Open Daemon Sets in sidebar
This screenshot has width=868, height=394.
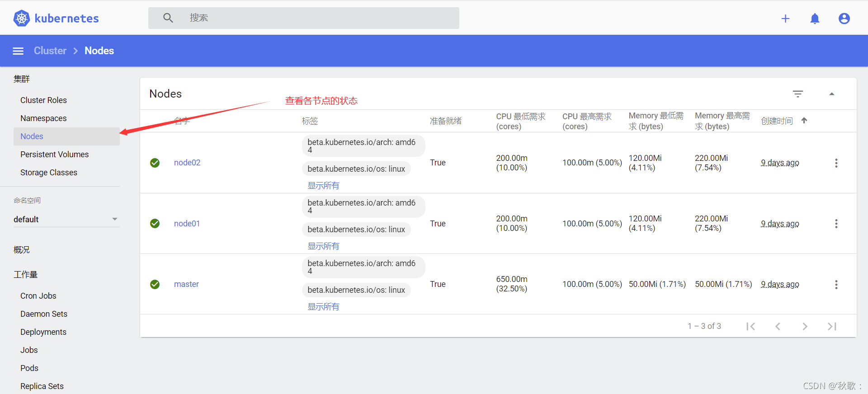[x=44, y=314]
